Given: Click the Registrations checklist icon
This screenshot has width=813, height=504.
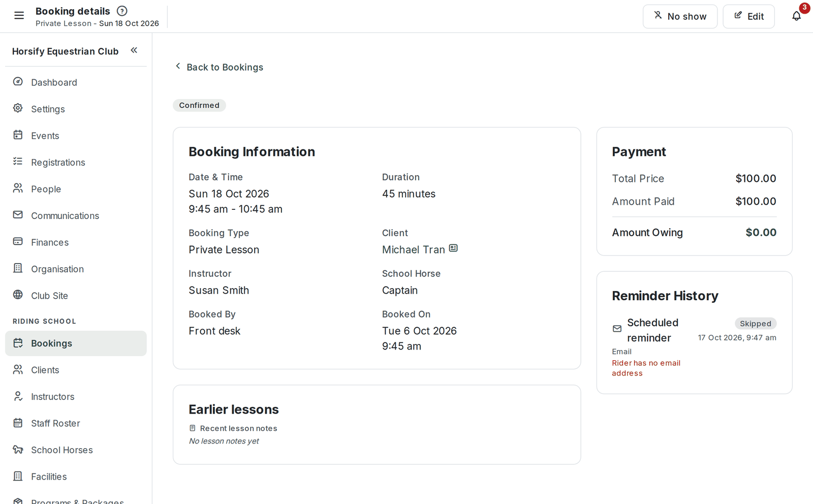Looking at the screenshot, I should click(18, 162).
